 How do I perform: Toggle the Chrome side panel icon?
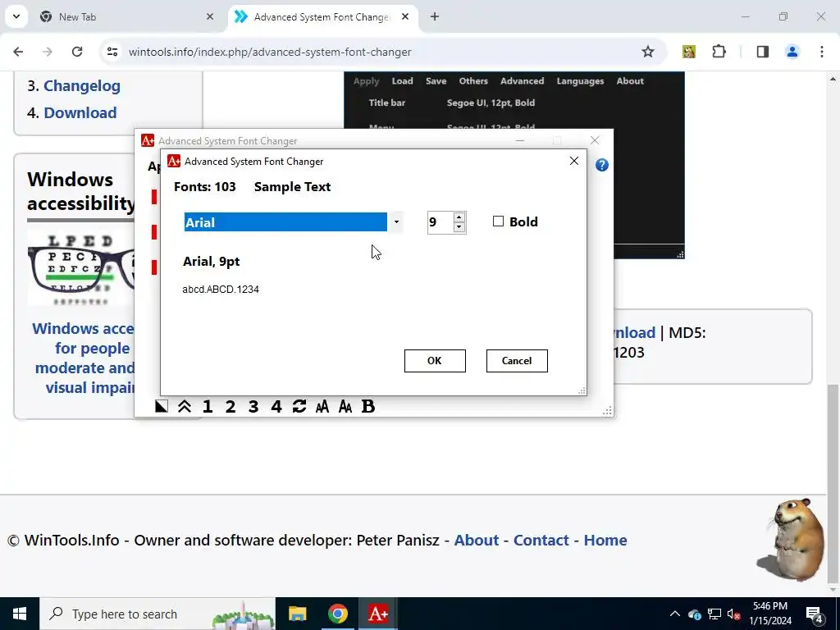pyautogui.click(x=763, y=52)
